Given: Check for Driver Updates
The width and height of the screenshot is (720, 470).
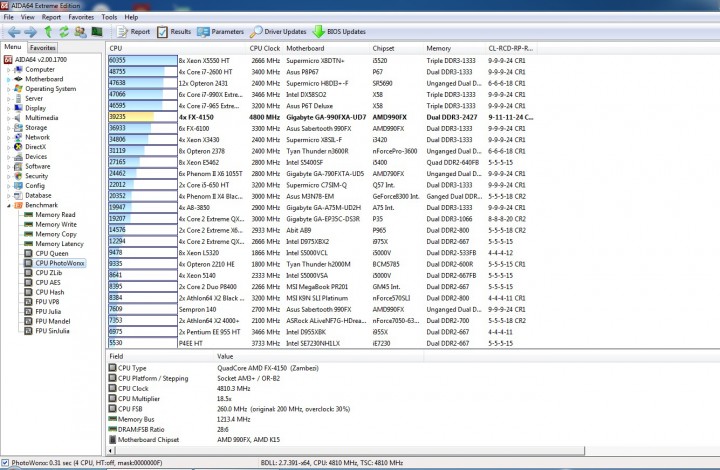Looking at the screenshot, I should (x=278, y=32).
